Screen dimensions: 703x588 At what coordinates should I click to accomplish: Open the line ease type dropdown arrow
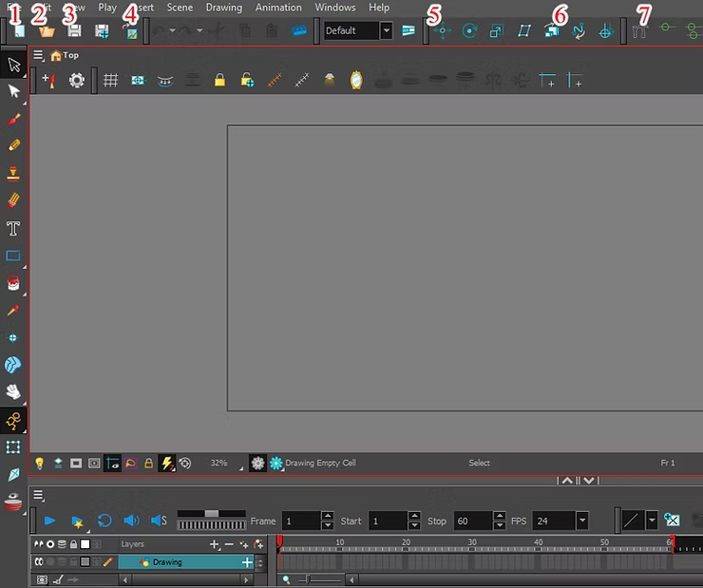pyautogui.click(x=652, y=521)
